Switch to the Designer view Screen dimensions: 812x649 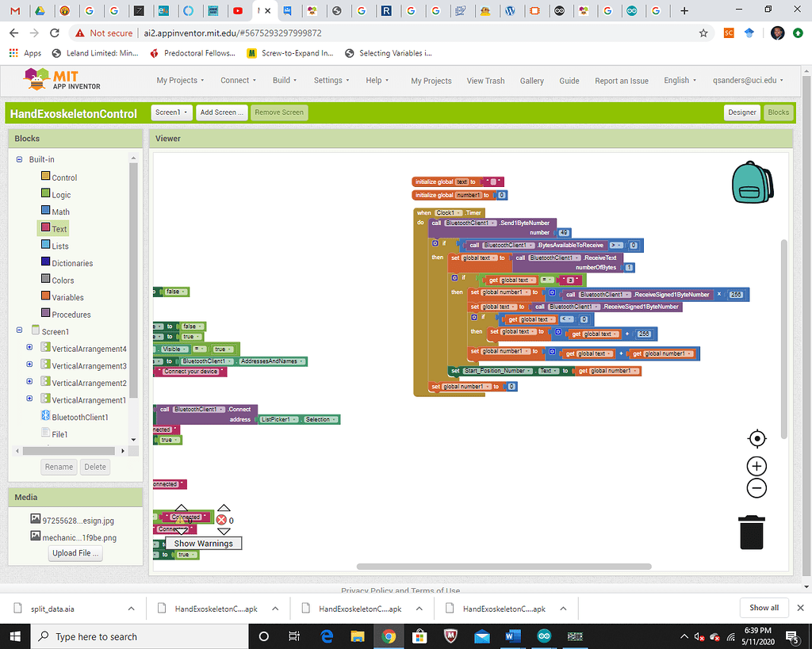click(x=742, y=112)
